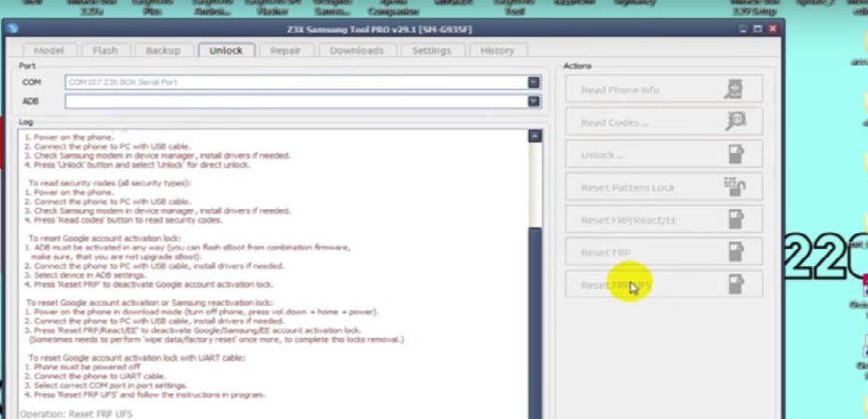868x419 pixels.
Task: Click the Read Codes button
Action: pyautogui.click(x=664, y=122)
